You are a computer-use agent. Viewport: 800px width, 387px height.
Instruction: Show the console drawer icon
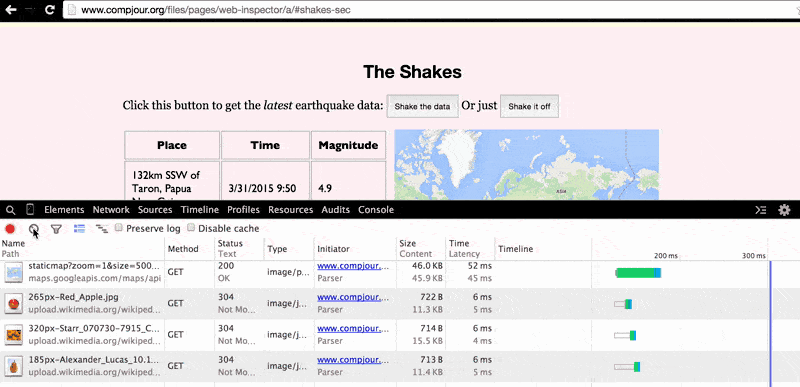pyautogui.click(x=760, y=210)
